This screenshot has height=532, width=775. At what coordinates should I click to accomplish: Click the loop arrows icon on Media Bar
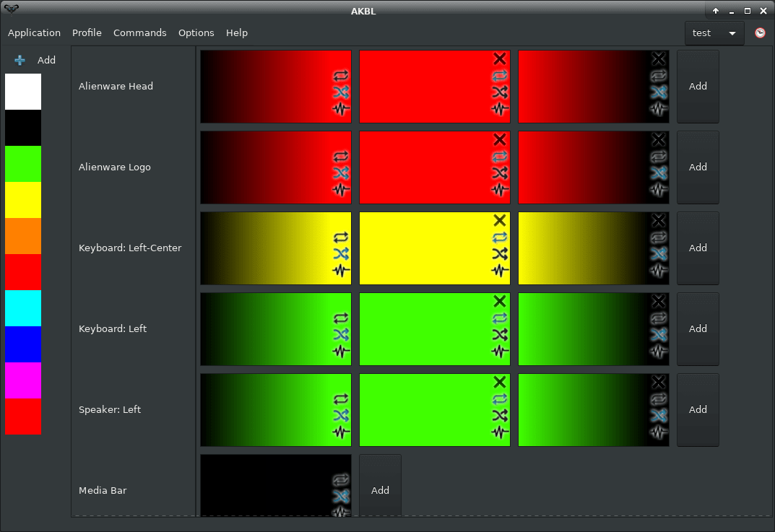click(x=339, y=479)
